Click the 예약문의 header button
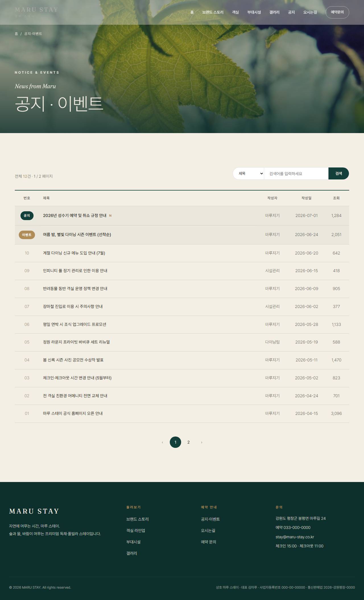The image size is (364, 600). tap(337, 12)
